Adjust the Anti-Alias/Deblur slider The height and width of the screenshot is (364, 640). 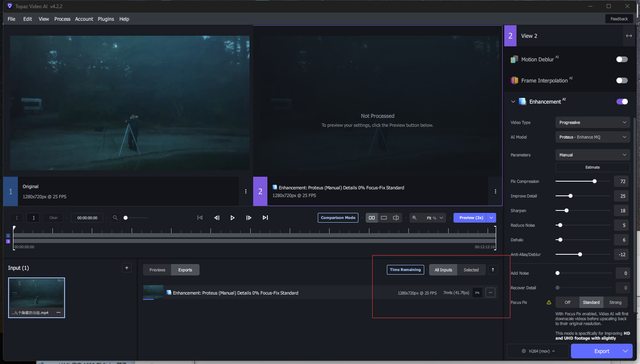[x=583, y=254]
